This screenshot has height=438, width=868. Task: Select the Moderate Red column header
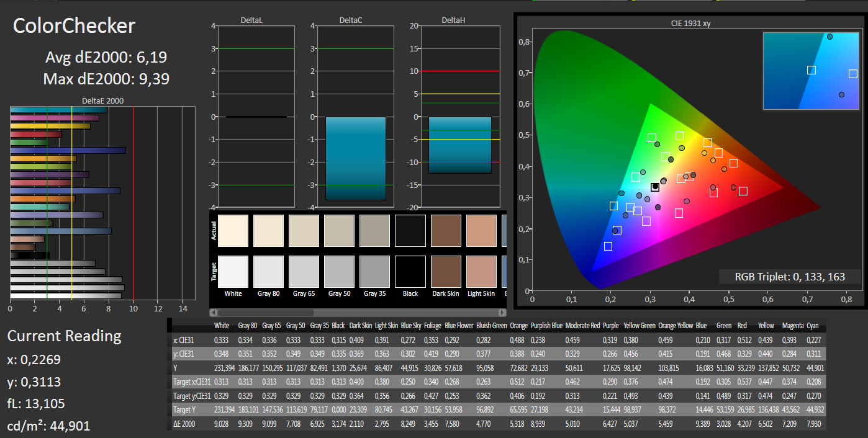[582, 325]
